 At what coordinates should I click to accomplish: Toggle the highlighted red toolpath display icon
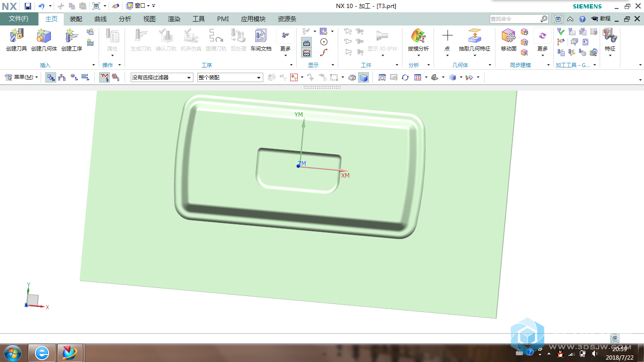[104, 77]
